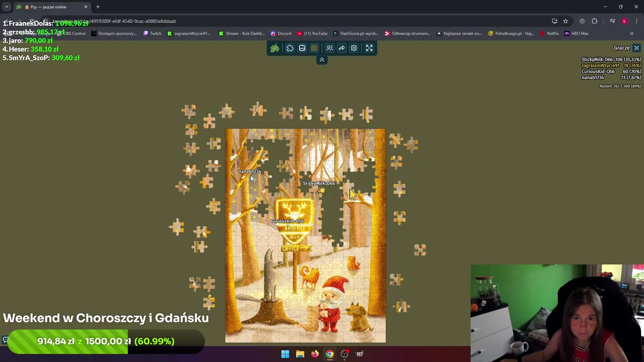Open the 'Najlepsze seriale on...' bookmark
This screenshot has width=644, height=362.
pyautogui.click(x=459, y=34)
